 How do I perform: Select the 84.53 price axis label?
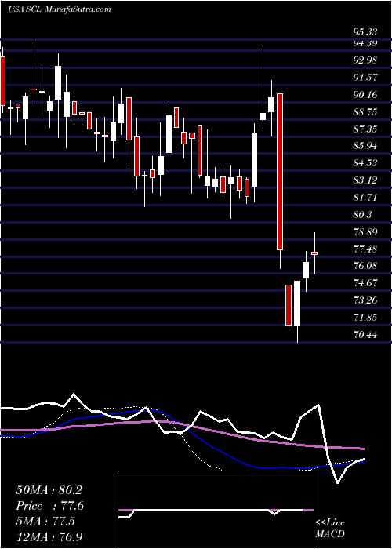tap(365, 163)
